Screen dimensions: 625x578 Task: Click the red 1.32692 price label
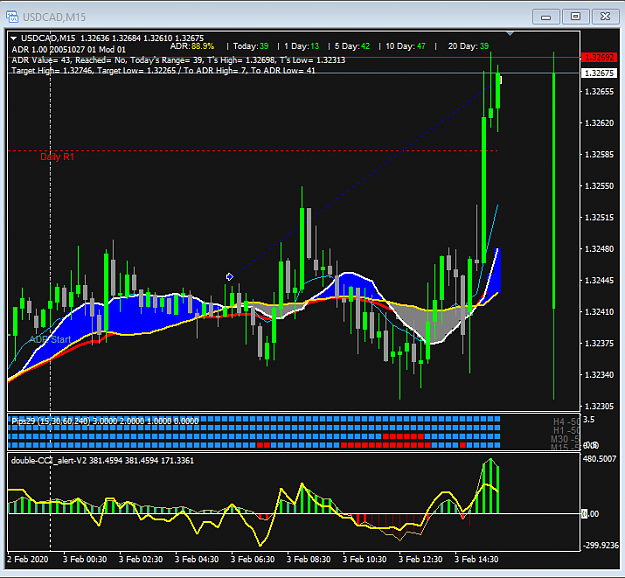(x=599, y=57)
